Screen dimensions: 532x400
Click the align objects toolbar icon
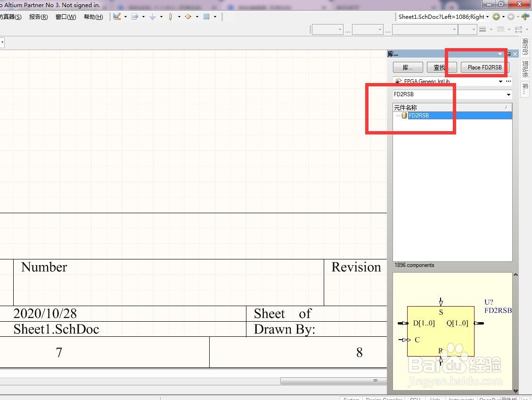click(135, 17)
